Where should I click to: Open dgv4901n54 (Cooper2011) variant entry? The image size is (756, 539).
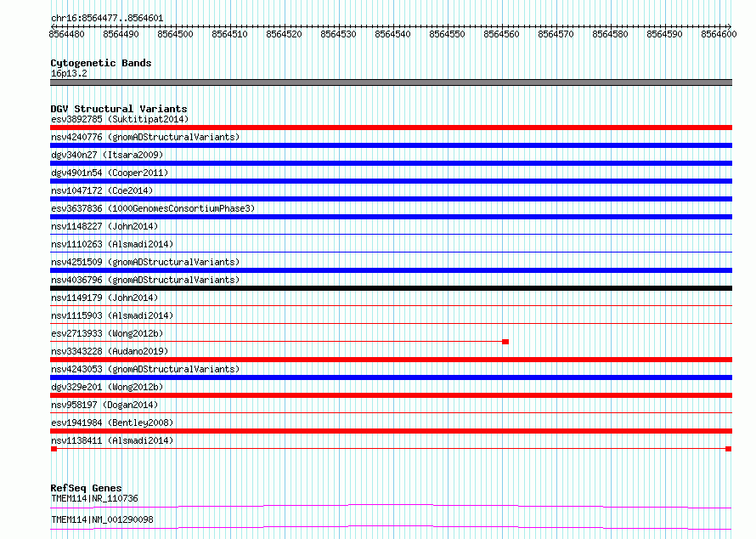click(110, 173)
